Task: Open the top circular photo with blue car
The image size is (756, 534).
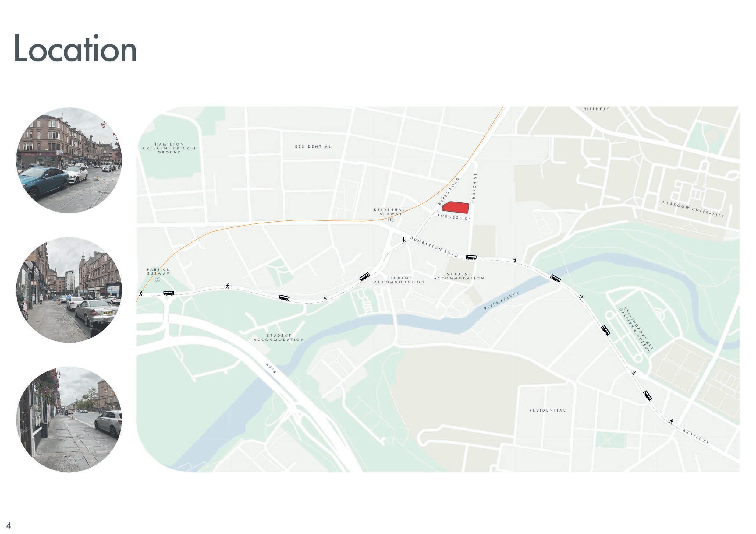Action: click(x=69, y=160)
